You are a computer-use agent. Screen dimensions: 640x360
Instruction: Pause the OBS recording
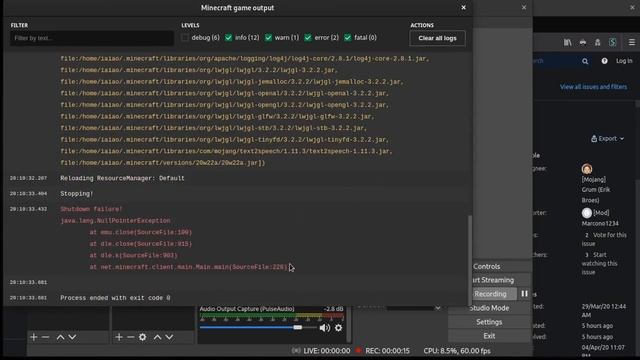(x=524, y=294)
